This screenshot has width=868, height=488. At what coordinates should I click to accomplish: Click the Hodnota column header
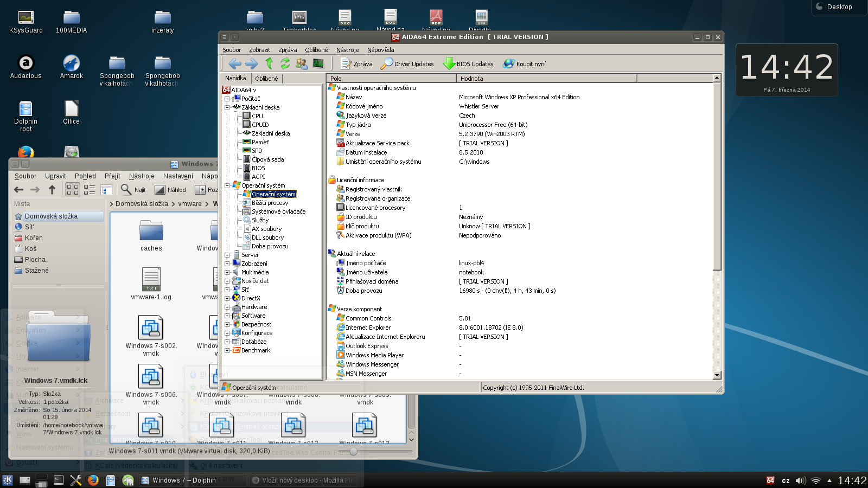click(x=547, y=79)
